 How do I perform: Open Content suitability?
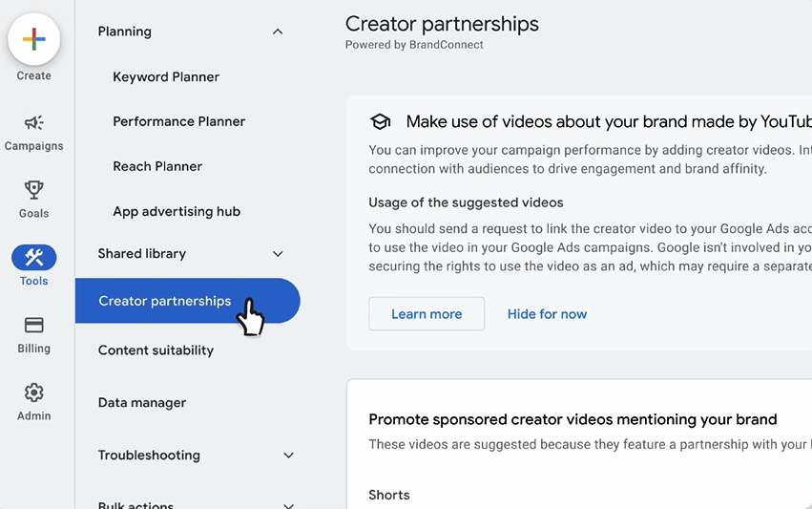[x=156, y=350]
